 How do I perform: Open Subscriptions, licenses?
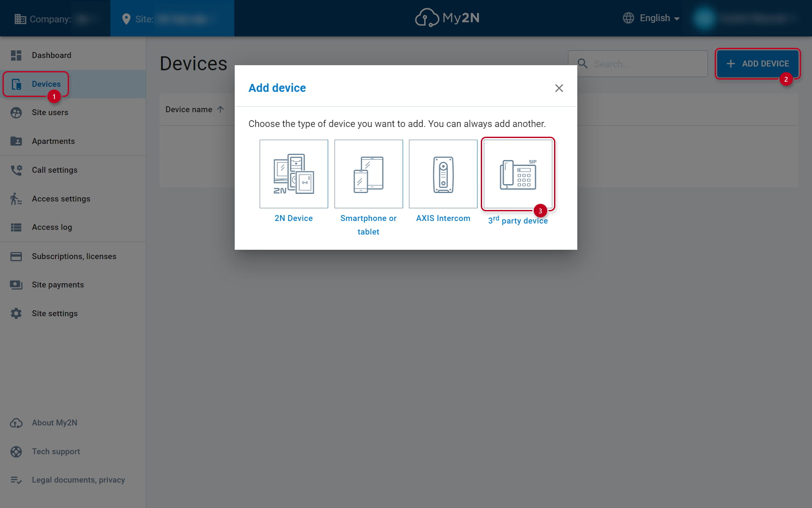pyautogui.click(x=73, y=256)
